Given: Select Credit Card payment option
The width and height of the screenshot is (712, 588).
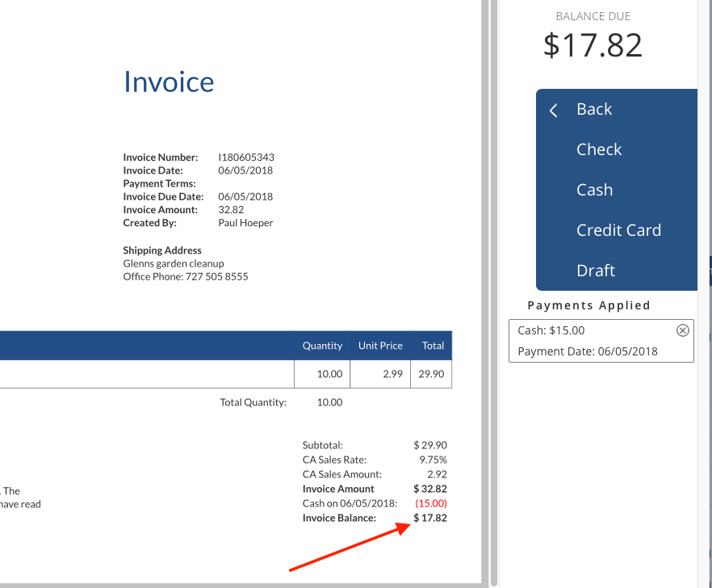Looking at the screenshot, I should point(618,230).
